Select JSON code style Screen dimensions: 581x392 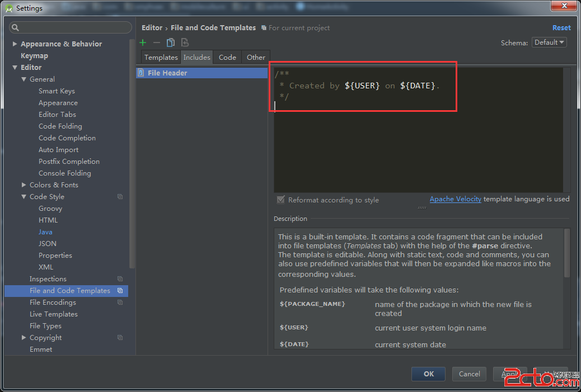click(x=48, y=244)
